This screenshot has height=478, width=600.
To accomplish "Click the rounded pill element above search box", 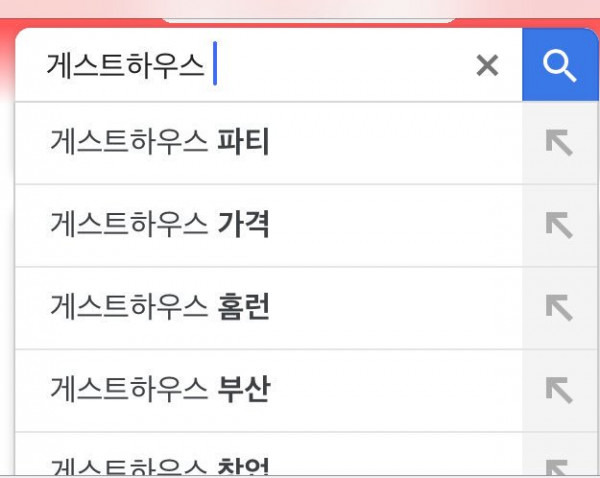I will [308, 18].
